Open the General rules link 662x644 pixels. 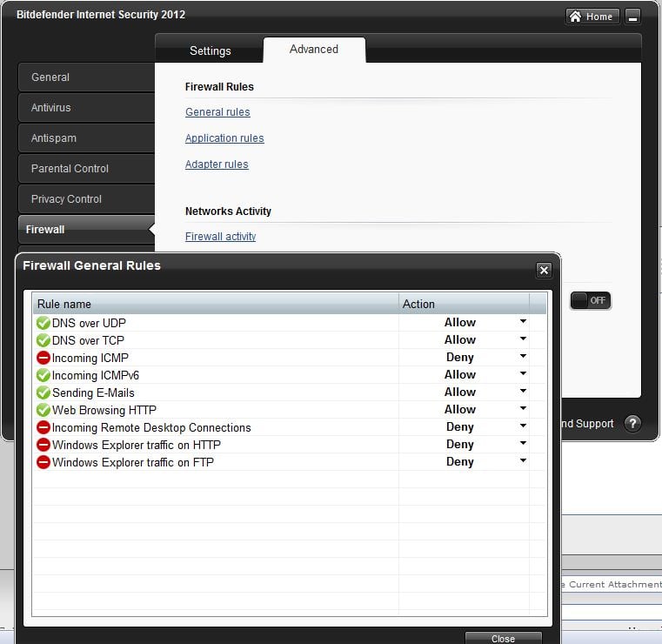(x=217, y=112)
